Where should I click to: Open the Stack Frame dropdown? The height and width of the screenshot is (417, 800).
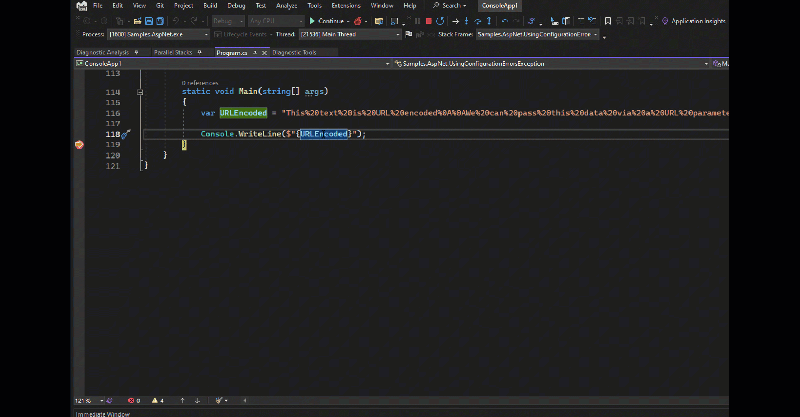point(537,34)
